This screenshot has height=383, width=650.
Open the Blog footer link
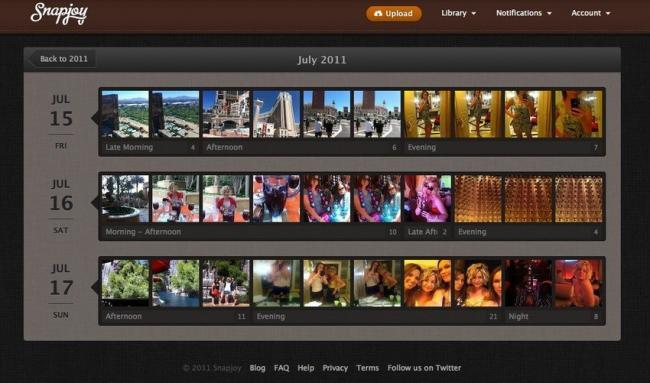click(257, 368)
